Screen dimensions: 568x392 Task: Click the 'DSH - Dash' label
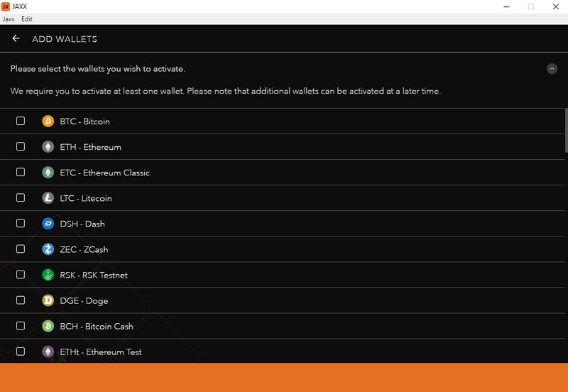point(82,224)
